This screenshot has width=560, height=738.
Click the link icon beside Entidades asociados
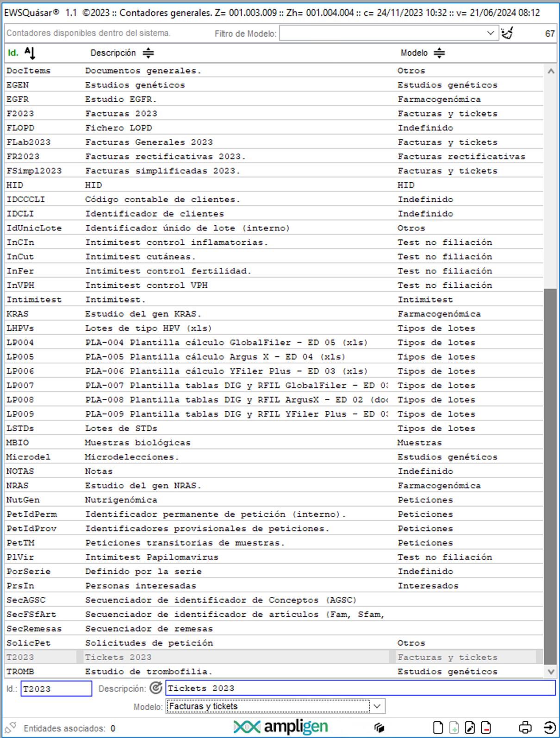(x=11, y=728)
